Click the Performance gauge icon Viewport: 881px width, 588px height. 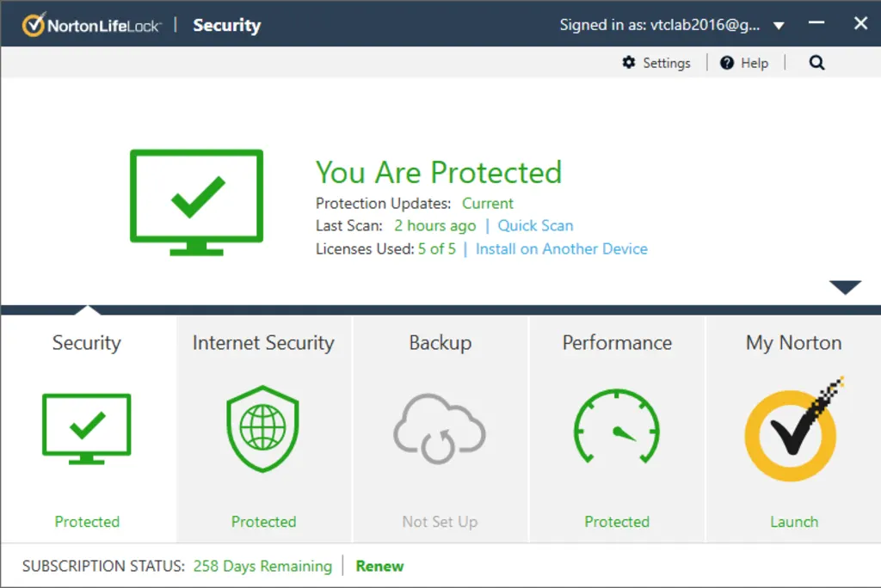pyautogui.click(x=616, y=427)
